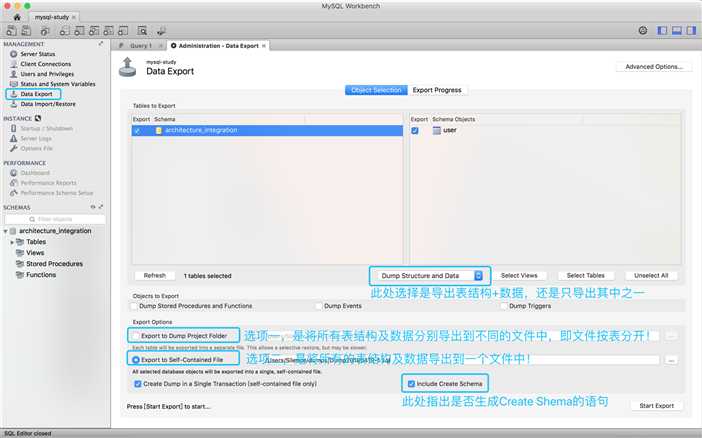Create new function toolbar icon
The width and height of the screenshot is (702, 438).
123,31
